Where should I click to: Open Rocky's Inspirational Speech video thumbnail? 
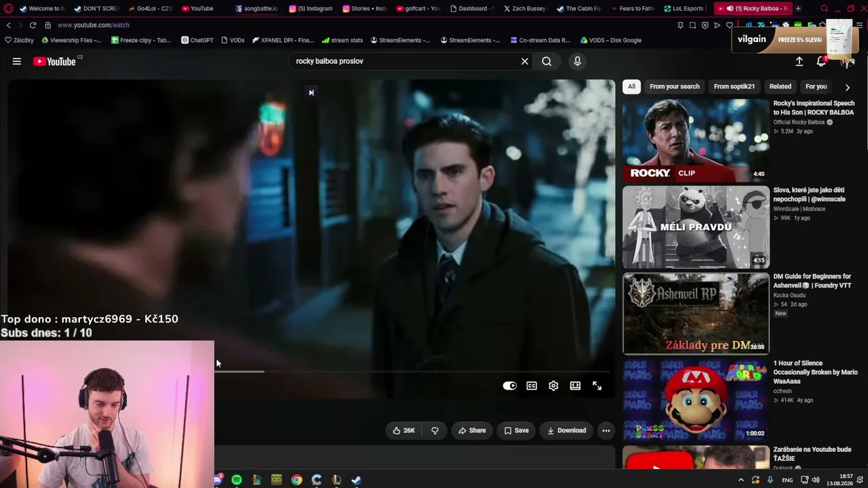(x=696, y=140)
